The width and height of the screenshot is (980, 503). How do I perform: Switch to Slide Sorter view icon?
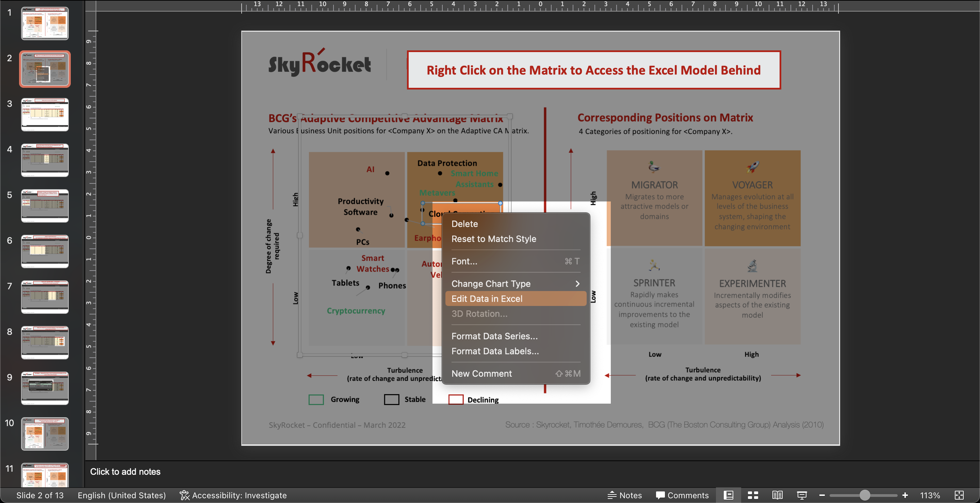coord(753,495)
